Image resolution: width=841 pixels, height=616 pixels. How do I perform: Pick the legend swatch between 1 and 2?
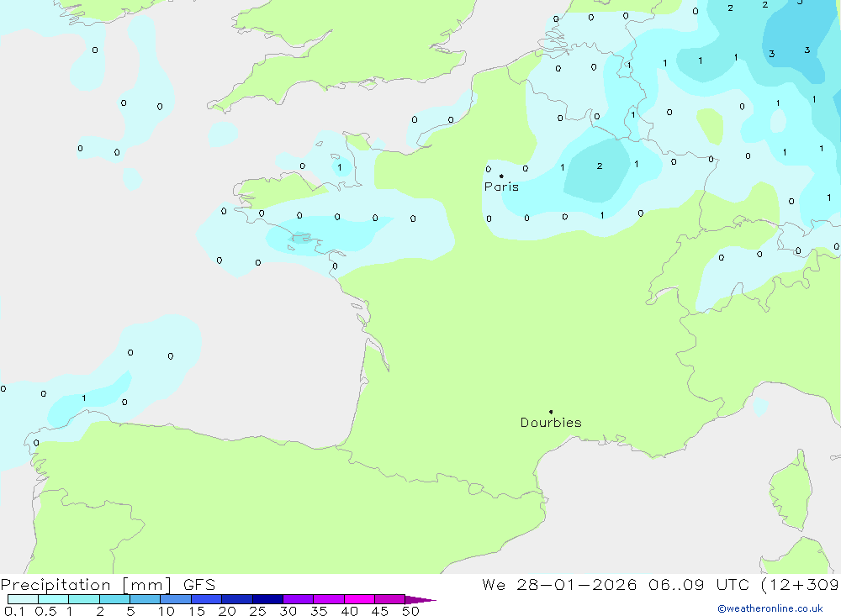pos(83,599)
